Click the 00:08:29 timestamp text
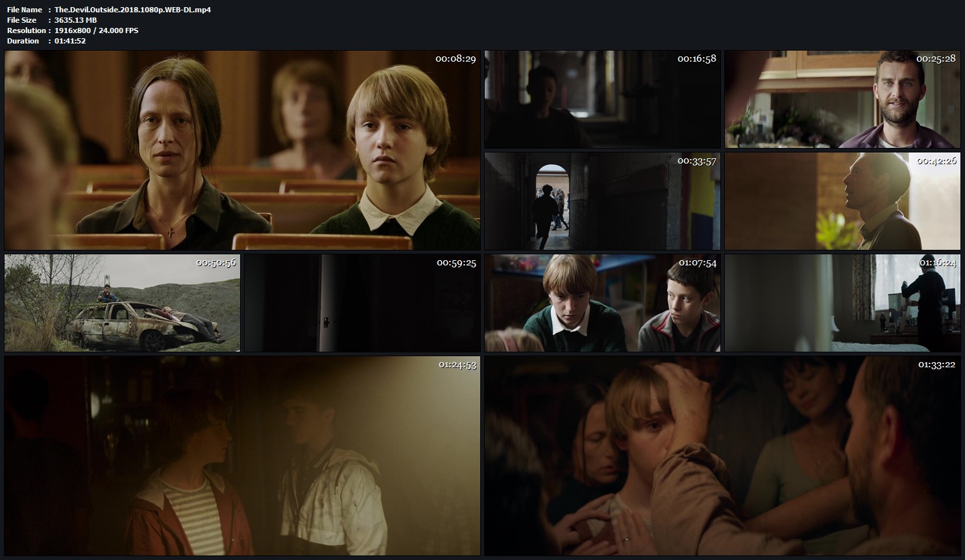 click(456, 58)
